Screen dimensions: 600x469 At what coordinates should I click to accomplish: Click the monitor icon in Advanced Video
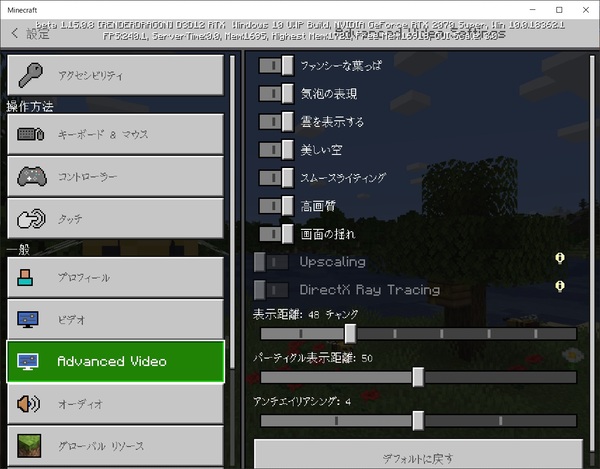click(x=28, y=362)
